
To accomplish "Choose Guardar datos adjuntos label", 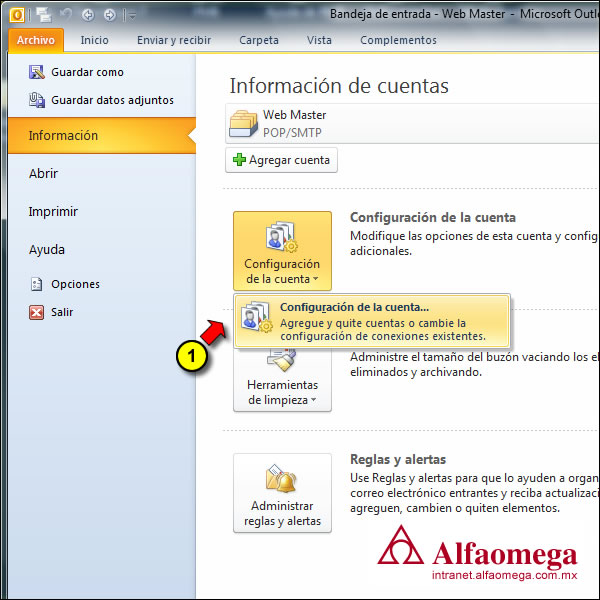I will tap(112, 100).
